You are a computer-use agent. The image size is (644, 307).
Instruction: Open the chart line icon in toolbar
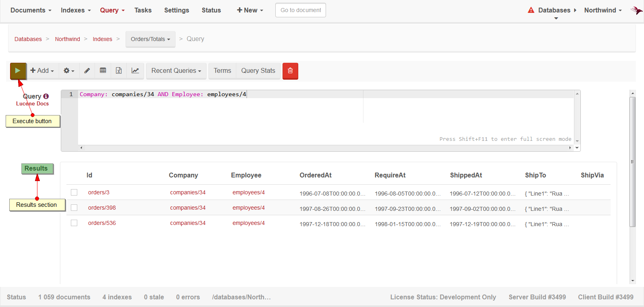(x=135, y=71)
